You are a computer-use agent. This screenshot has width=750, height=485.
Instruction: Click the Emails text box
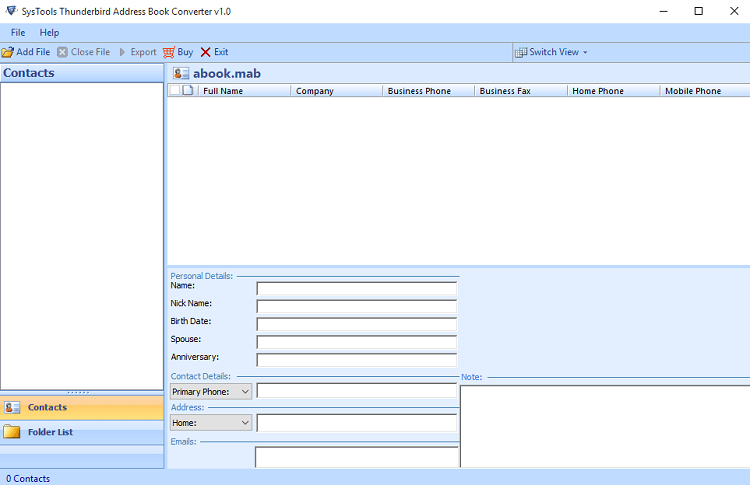[357, 457]
